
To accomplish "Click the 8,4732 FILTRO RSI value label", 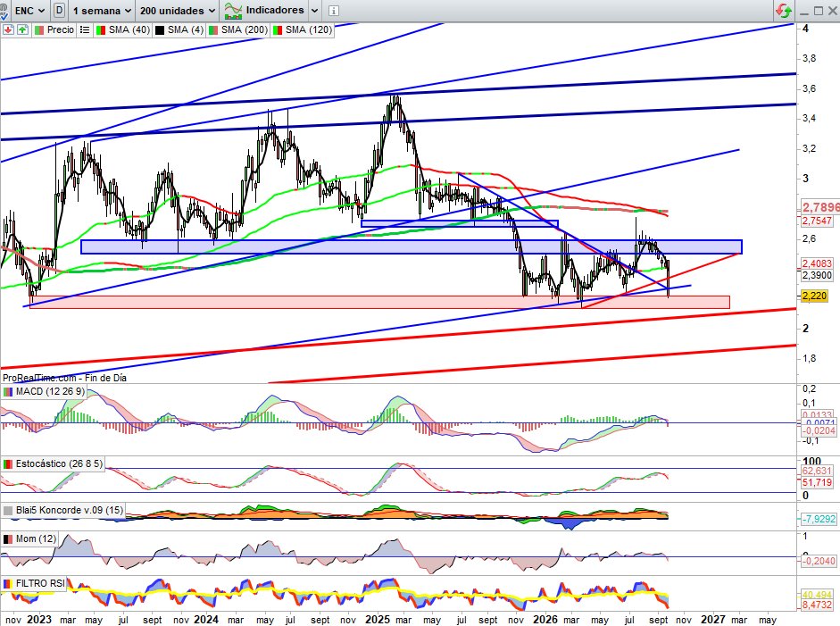I will [x=817, y=605].
